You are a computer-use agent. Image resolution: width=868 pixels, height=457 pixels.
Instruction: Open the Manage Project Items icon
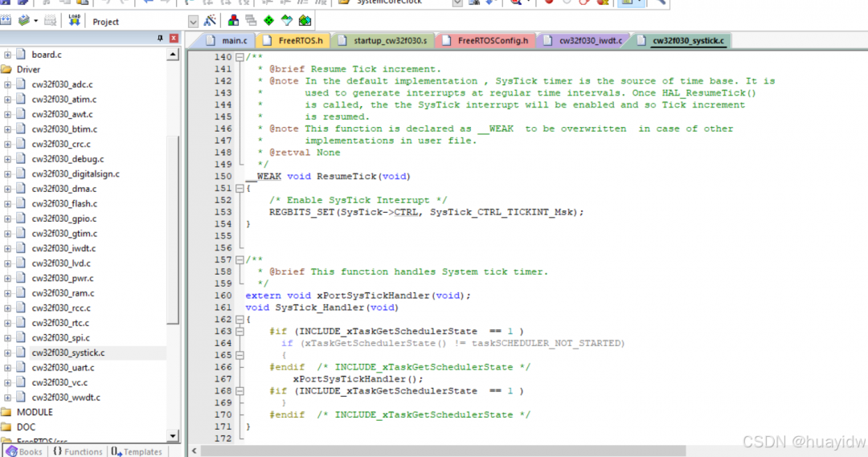(233, 21)
